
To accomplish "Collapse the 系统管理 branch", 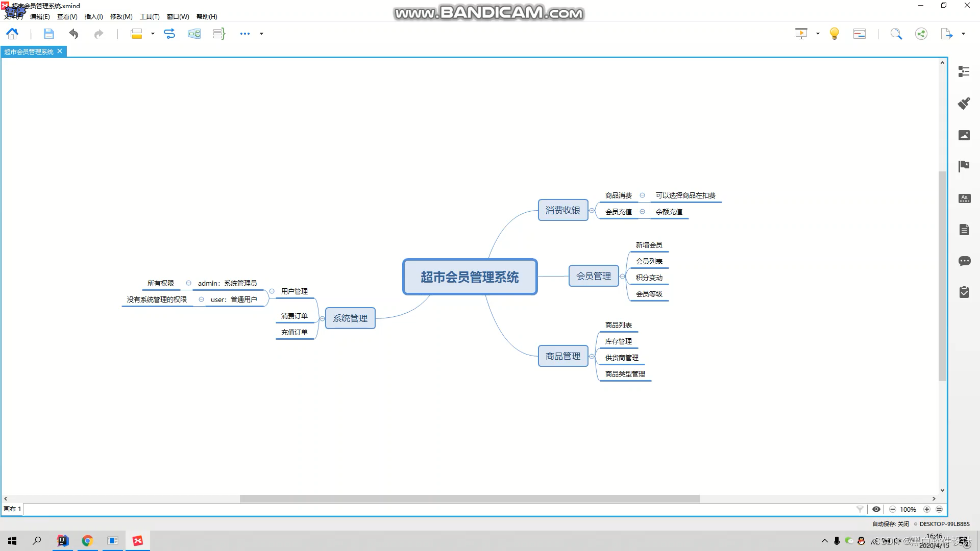I will click(x=322, y=318).
